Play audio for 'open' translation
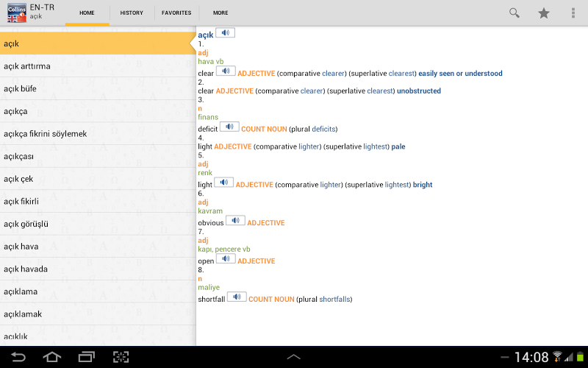The height and width of the screenshot is (368, 588). [x=226, y=258]
